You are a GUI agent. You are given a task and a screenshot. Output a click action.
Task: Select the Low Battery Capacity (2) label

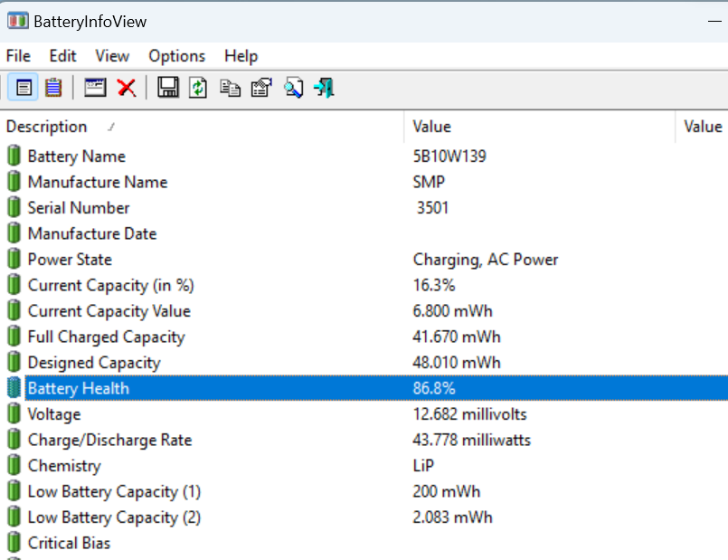pyautogui.click(x=114, y=517)
